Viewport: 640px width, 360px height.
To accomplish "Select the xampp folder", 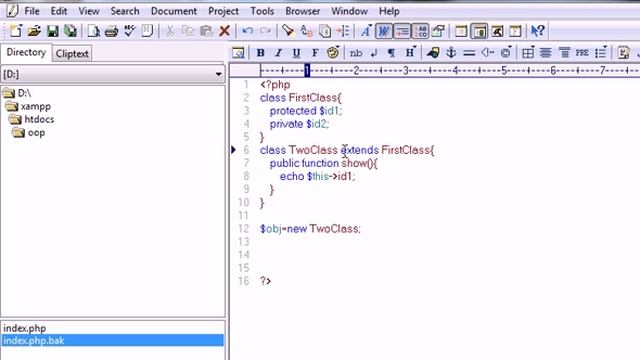I will (29, 107).
